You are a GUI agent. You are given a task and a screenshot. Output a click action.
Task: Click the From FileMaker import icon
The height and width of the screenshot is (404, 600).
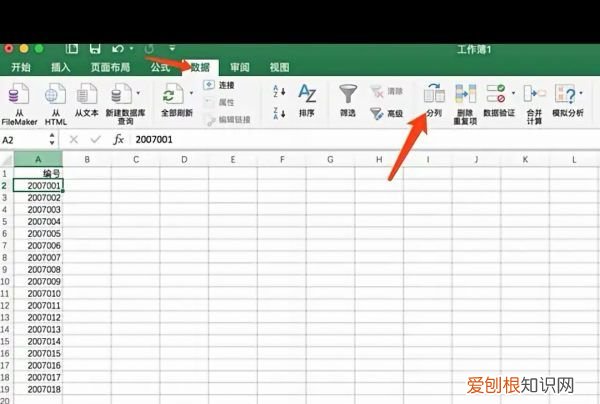click(x=19, y=94)
